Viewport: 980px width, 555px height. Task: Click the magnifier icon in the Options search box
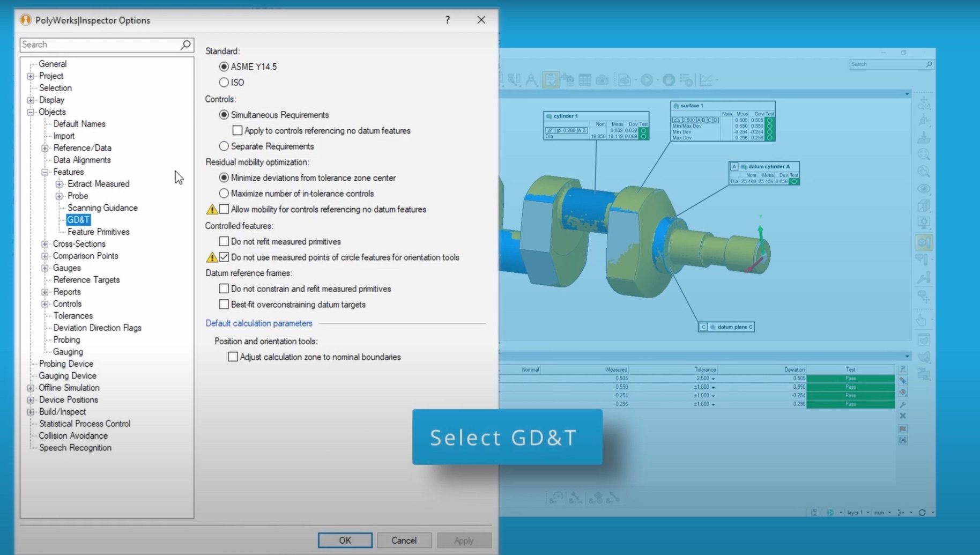click(x=185, y=45)
